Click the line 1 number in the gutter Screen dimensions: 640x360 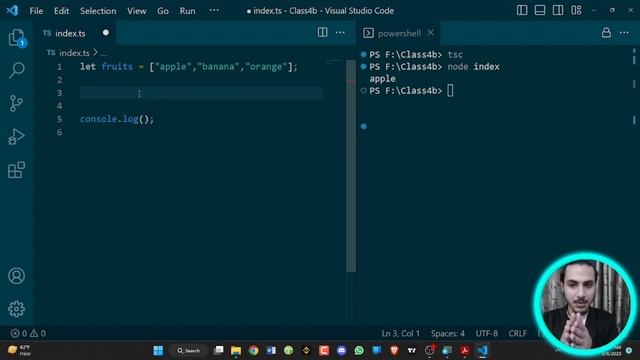59,67
